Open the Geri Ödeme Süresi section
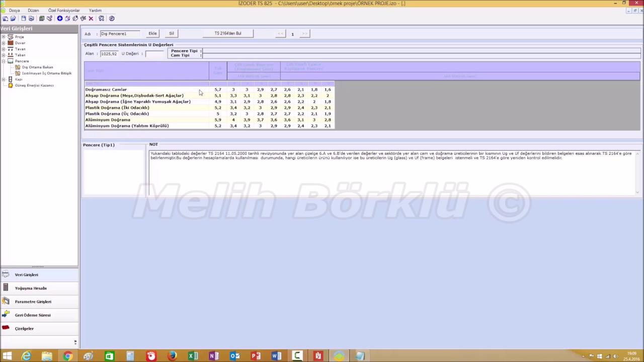Image resolution: width=644 pixels, height=362 pixels. (x=39, y=315)
